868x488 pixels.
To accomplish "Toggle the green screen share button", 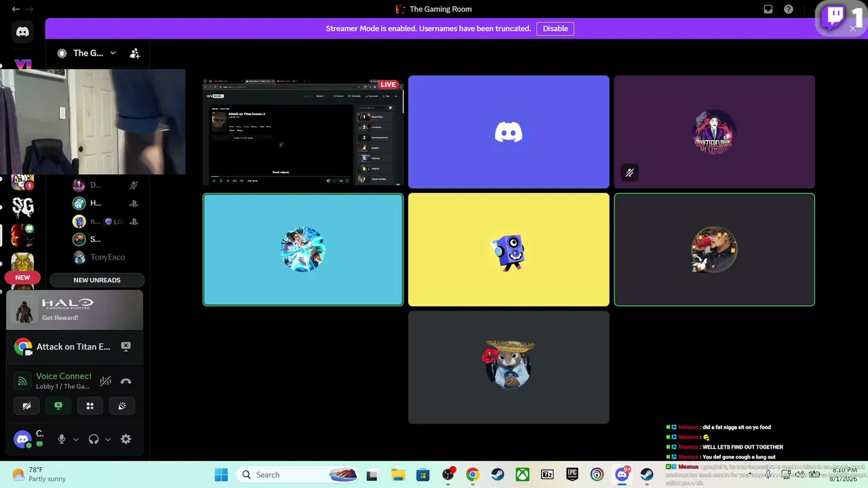I will (58, 406).
